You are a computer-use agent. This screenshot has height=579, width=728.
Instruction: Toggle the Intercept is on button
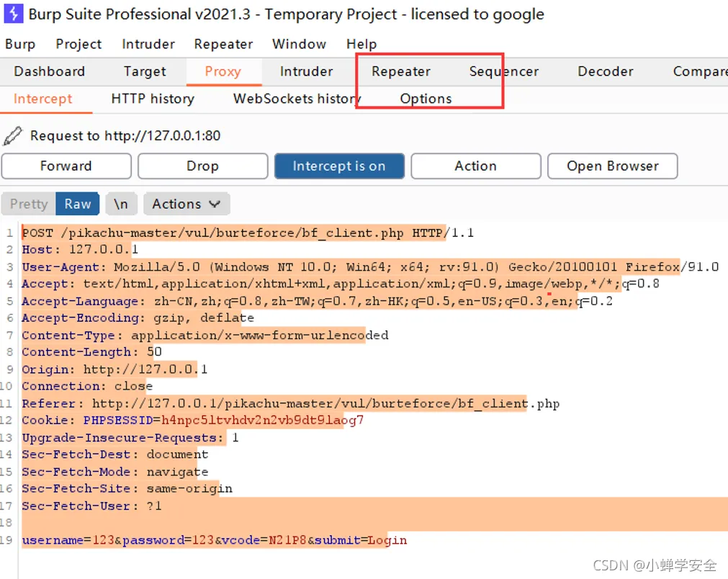(x=338, y=166)
